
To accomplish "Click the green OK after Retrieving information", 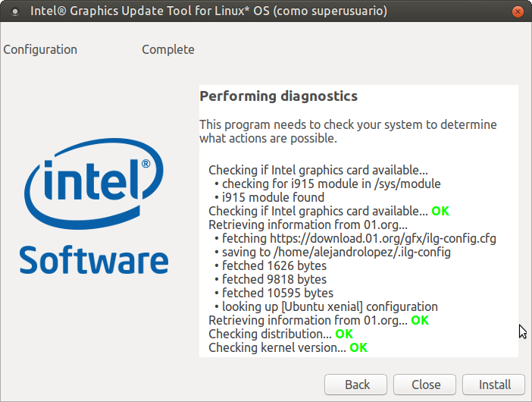I will [x=420, y=320].
